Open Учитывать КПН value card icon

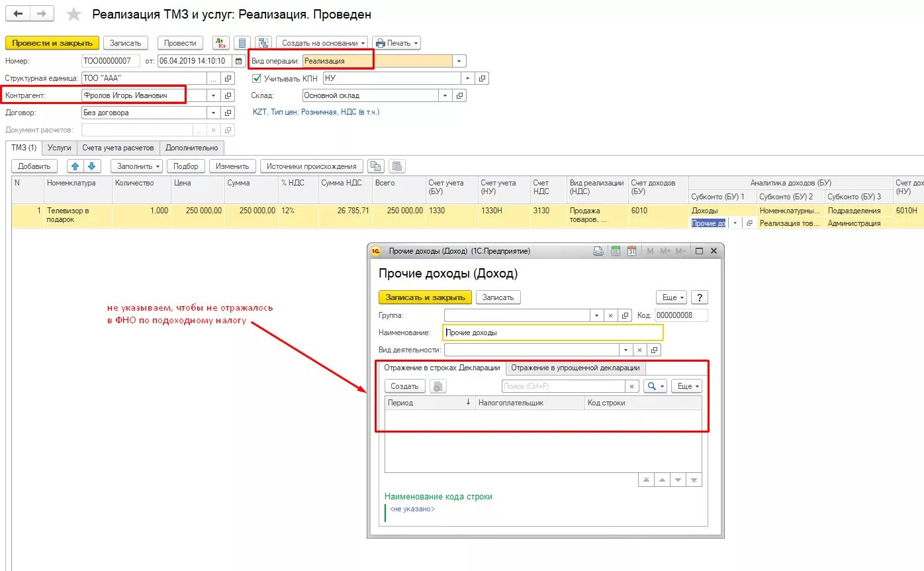[483, 78]
